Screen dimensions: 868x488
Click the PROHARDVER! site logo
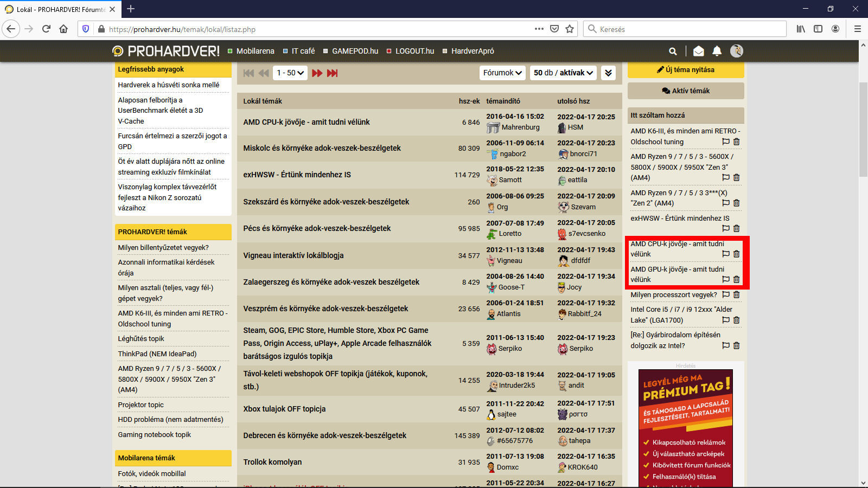165,51
